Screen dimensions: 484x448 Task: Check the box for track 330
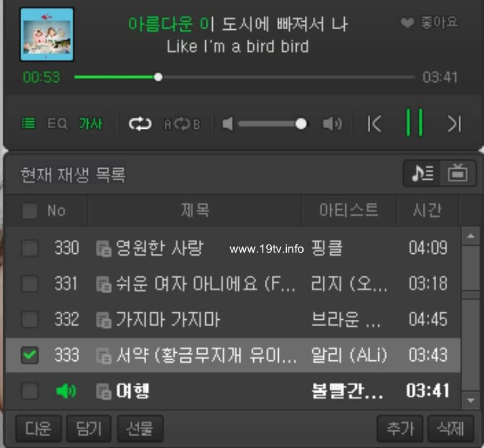[30, 248]
